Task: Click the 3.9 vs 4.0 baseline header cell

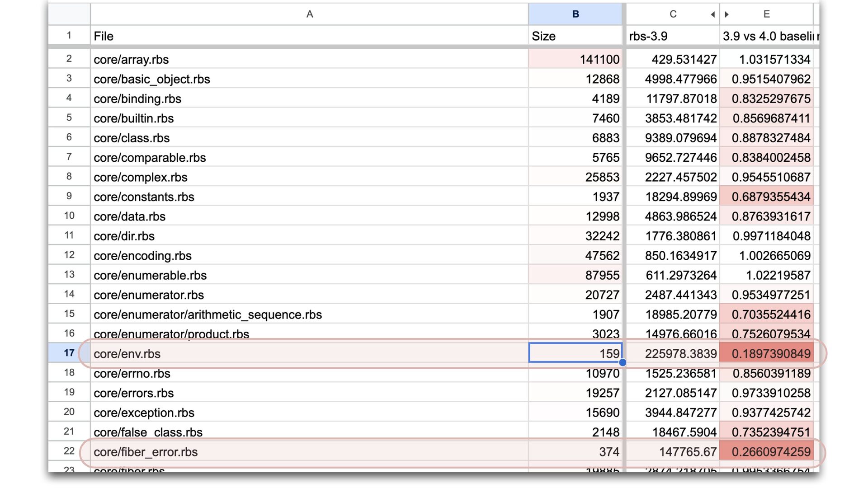Action: [x=767, y=36]
